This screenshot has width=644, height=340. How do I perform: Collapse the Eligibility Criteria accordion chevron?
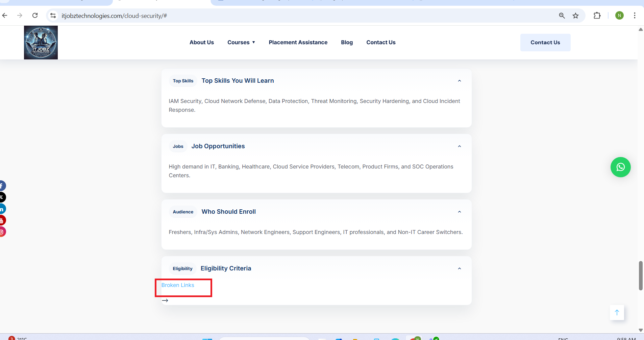[459, 268]
